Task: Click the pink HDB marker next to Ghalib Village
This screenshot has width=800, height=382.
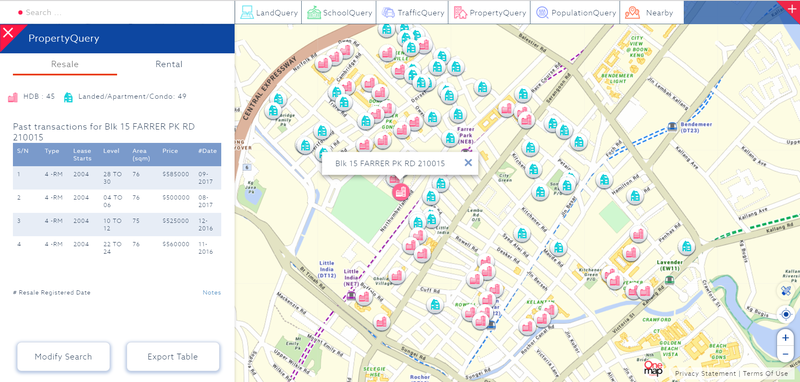Action: click(397, 276)
